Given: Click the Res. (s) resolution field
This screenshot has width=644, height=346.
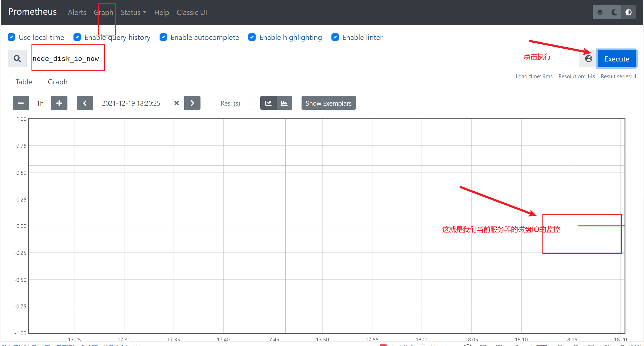Looking at the screenshot, I should 230,103.
